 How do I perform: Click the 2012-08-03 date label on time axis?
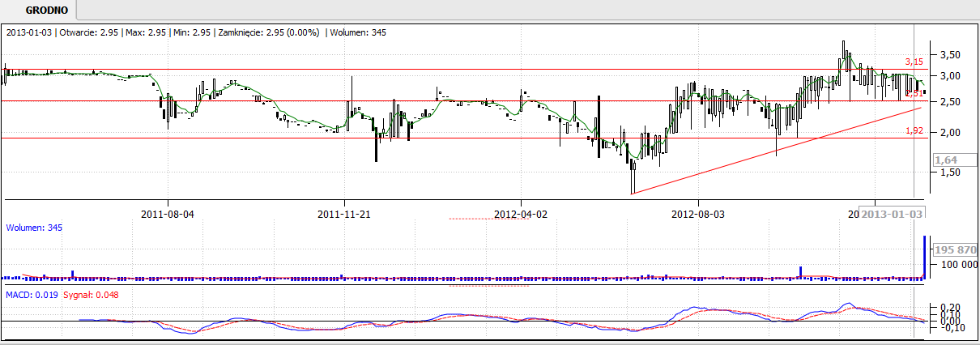click(697, 215)
